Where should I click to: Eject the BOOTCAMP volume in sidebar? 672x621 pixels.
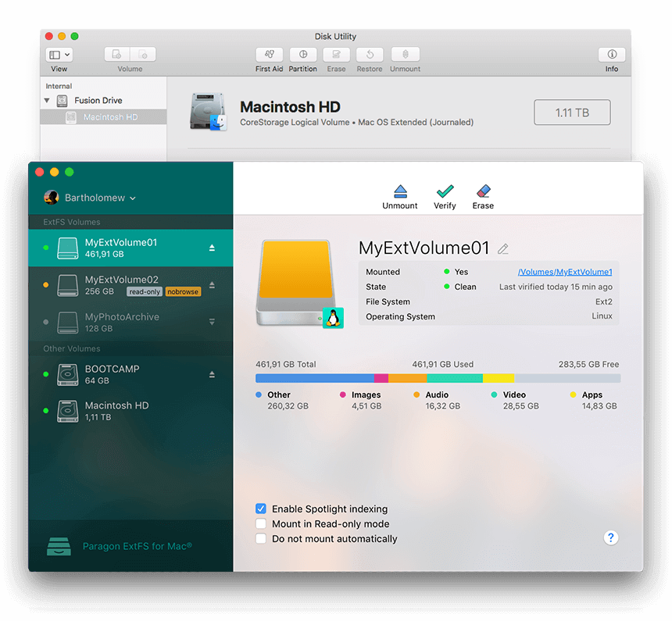point(212,375)
